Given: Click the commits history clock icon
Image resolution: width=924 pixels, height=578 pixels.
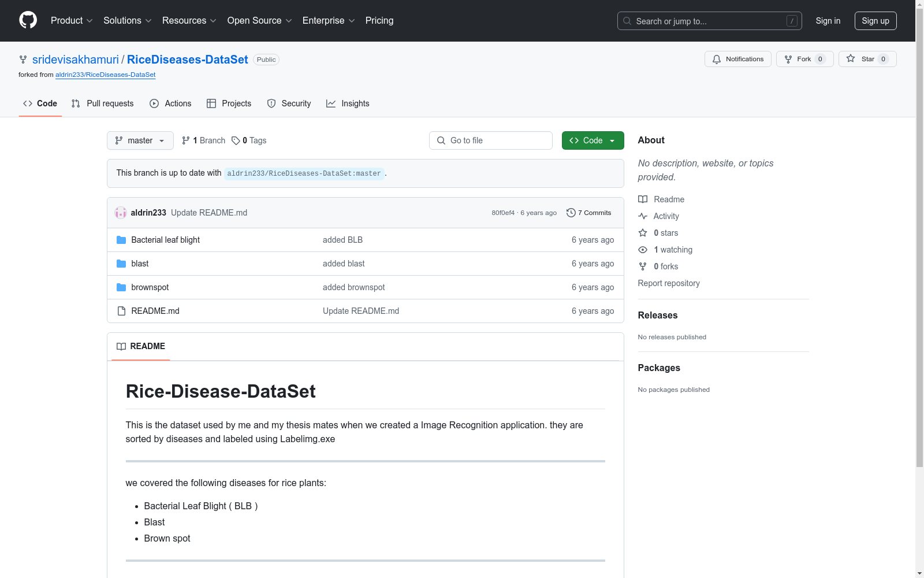Looking at the screenshot, I should (571, 213).
